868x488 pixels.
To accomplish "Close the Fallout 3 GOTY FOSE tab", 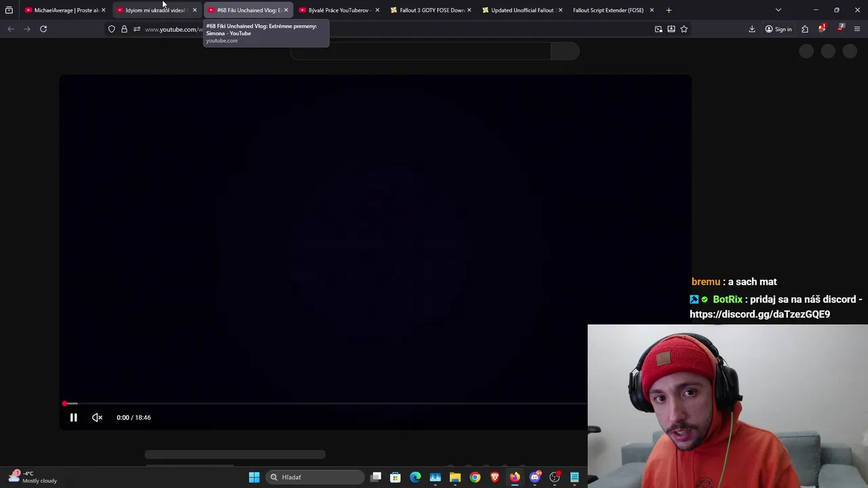I will pyautogui.click(x=469, y=10).
